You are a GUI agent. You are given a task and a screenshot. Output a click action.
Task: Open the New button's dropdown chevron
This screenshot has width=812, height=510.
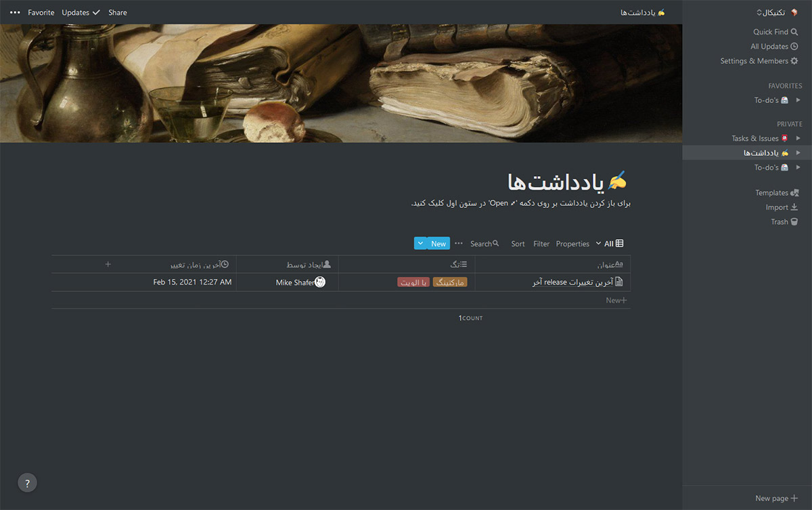click(x=421, y=243)
